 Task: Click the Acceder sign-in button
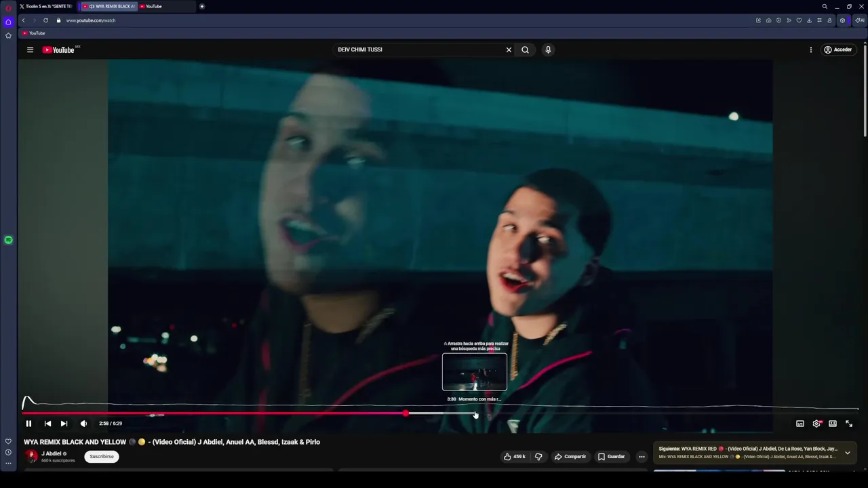coord(837,49)
